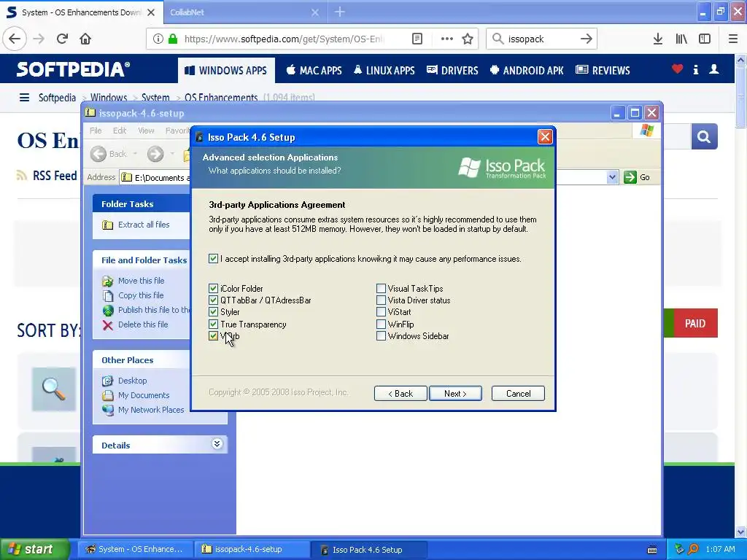
Task: Submit the issopack search arrow
Action: coord(586,39)
